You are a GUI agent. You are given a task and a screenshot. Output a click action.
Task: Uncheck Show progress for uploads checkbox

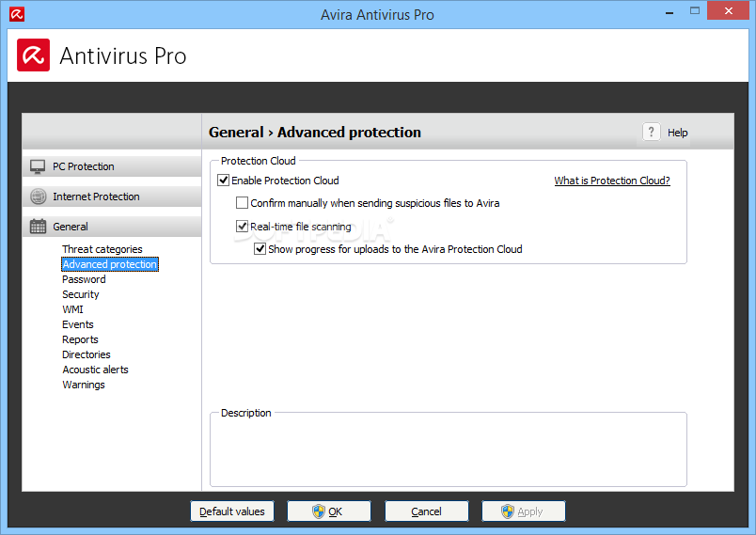pos(260,249)
